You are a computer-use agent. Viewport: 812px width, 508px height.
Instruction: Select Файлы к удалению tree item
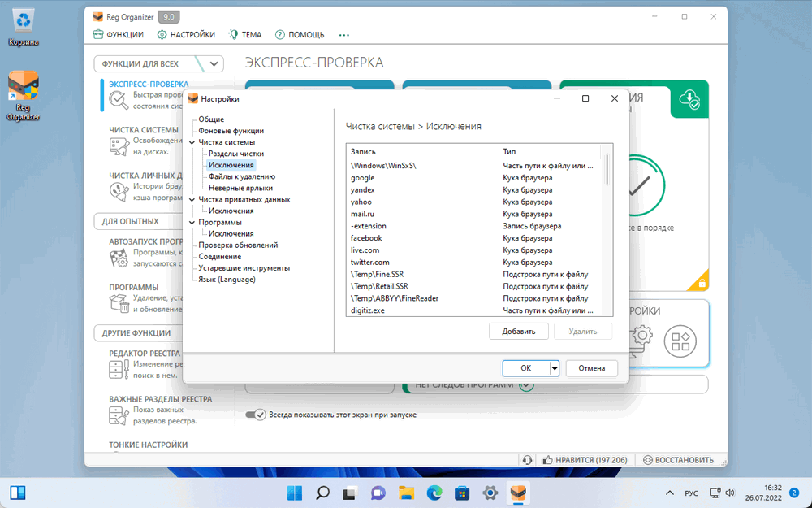click(x=242, y=176)
